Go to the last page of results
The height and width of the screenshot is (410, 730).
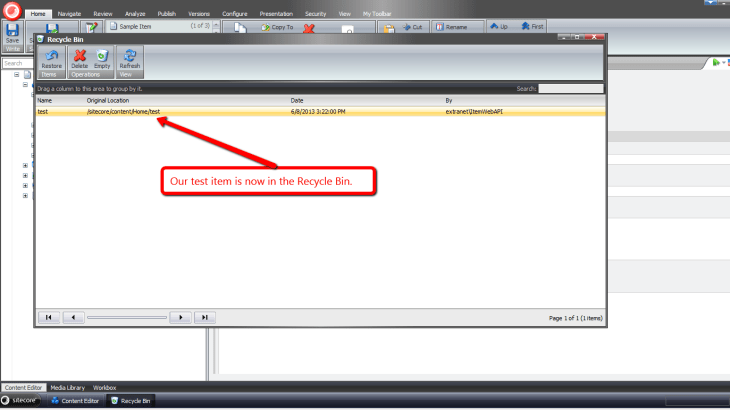pos(204,317)
